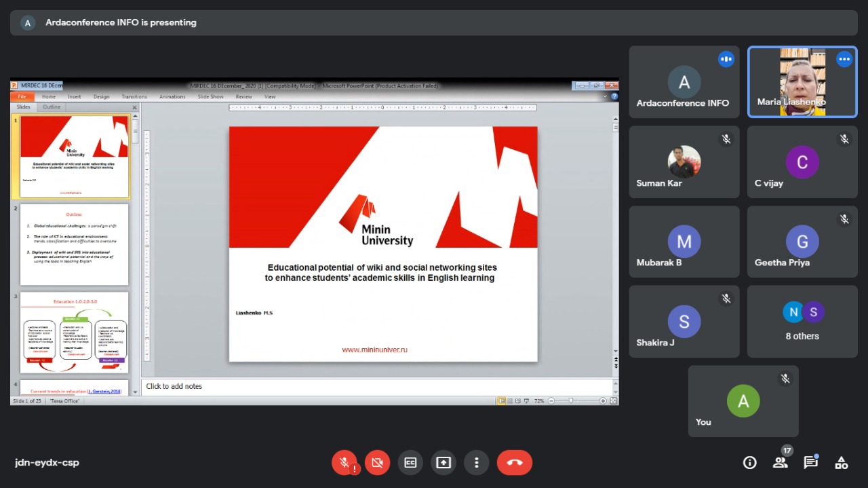Collapse the PowerPoint ribbon arrow

pyautogui.click(x=606, y=97)
